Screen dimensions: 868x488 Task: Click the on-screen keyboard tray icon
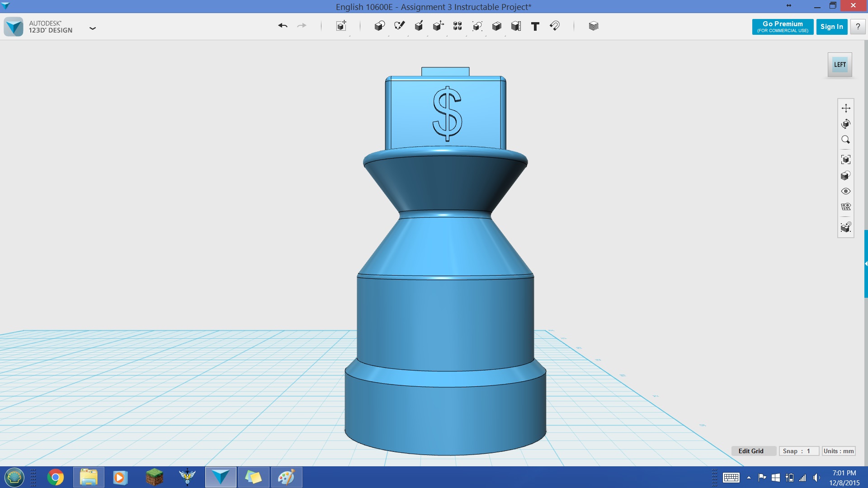[x=731, y=478]
